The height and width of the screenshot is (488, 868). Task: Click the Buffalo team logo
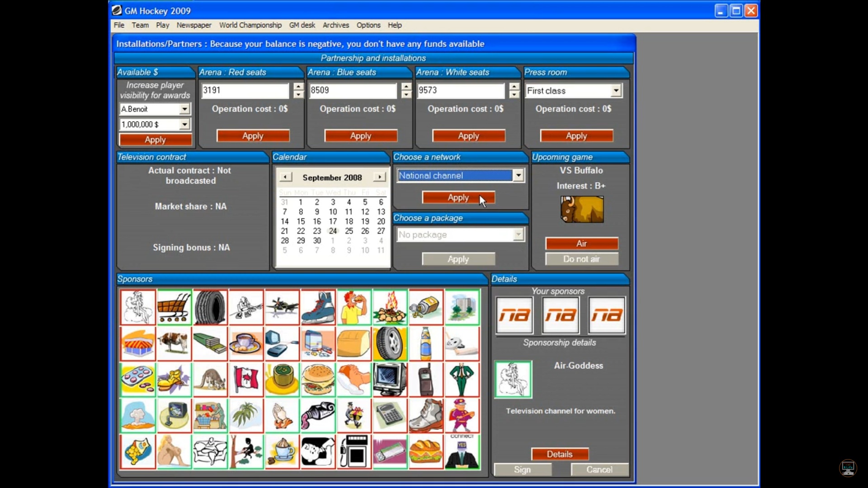tap(582, 209)
